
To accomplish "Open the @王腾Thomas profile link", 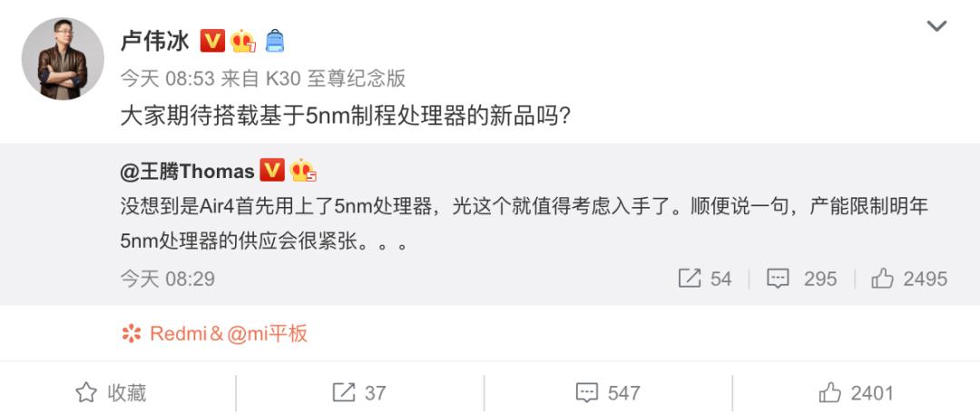I will [x=188, y=172].
